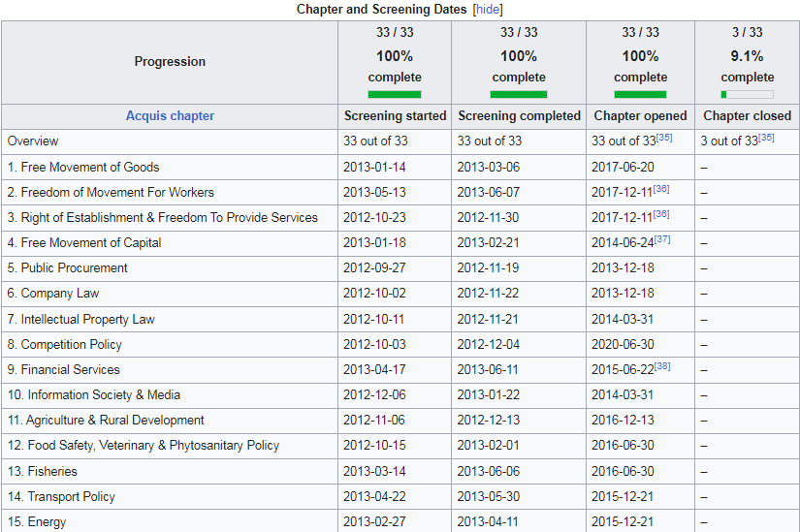Select screening start date 2013-01-14

point(374,168)
